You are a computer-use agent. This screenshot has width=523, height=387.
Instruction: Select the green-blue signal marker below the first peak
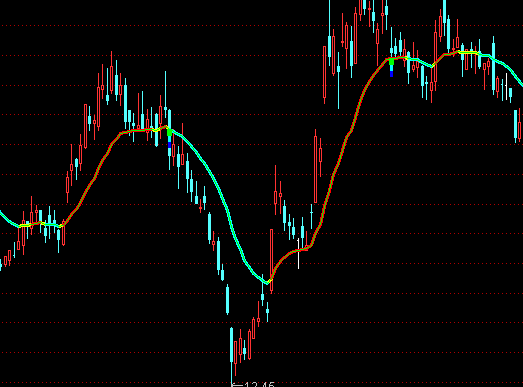coord(169,138)
